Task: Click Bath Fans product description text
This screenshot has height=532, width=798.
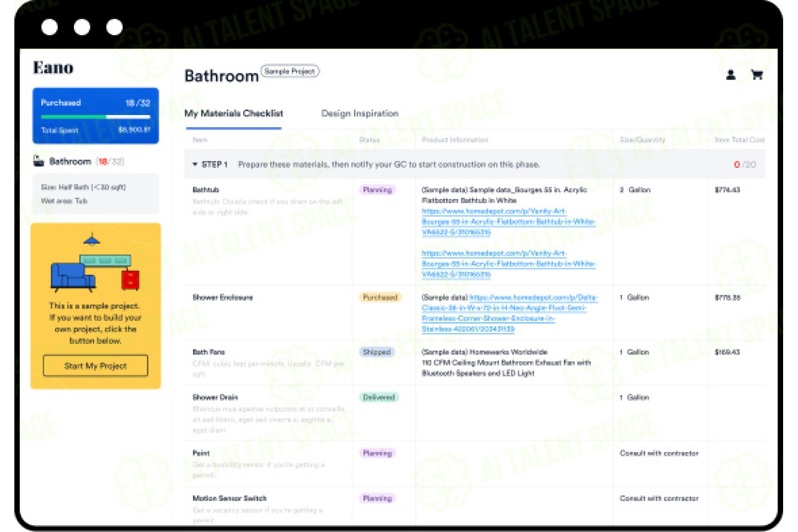Action: coord(506,363)
